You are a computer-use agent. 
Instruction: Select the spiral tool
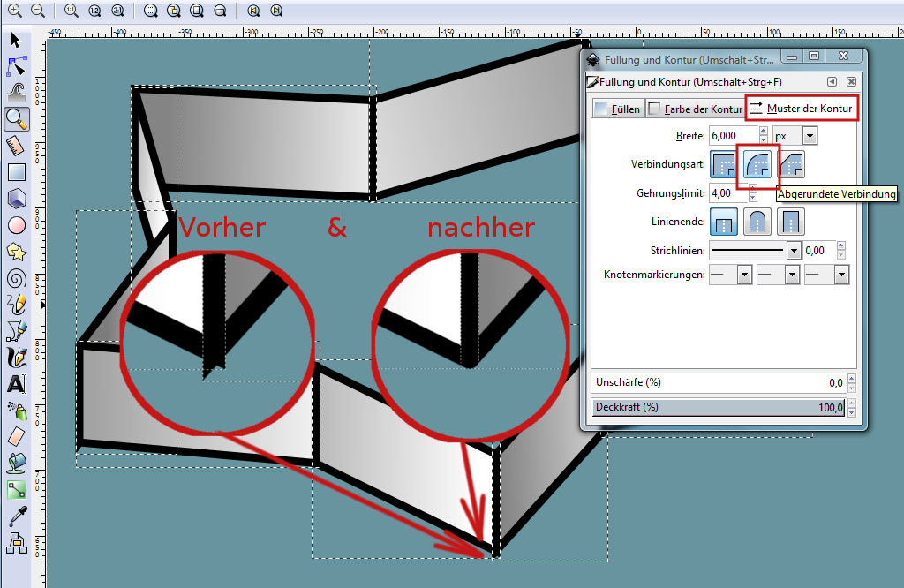point(16,278)
